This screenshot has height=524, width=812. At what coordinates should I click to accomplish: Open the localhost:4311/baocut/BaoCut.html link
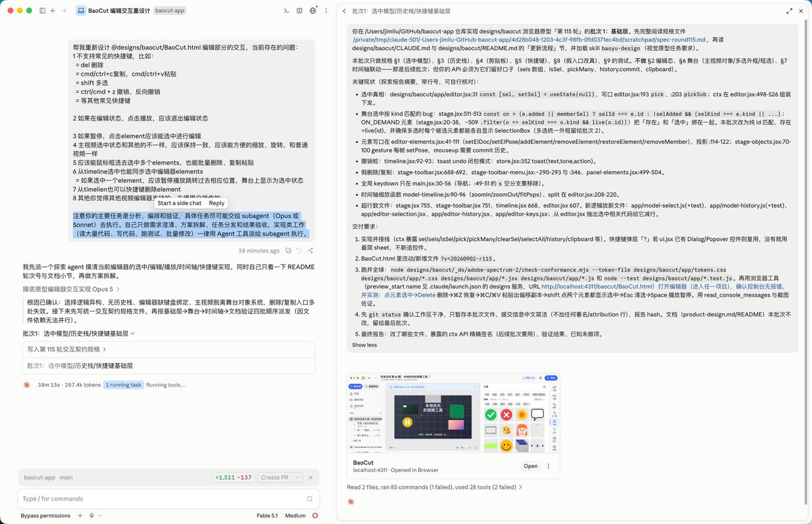click(597, 286)
